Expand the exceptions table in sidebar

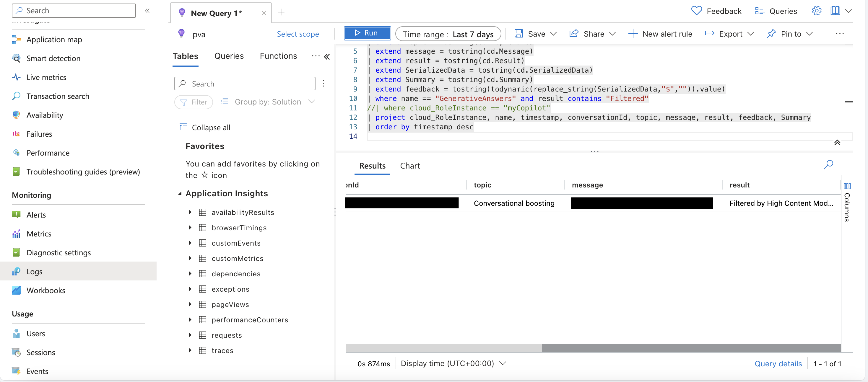pyautogui.click(x=190, y=289)
